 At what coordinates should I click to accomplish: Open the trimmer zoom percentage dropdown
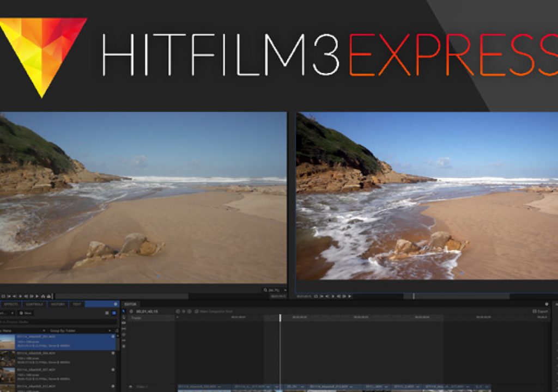click(275, 290)
